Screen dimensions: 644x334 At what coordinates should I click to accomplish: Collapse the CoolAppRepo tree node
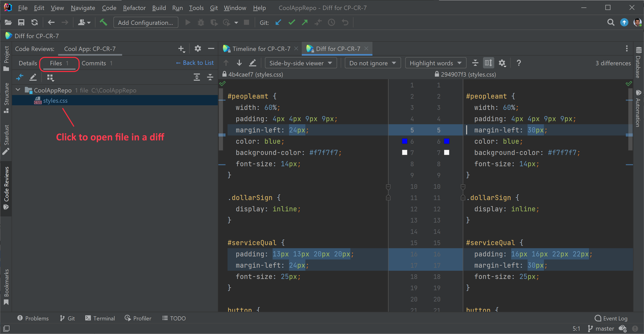point(18,90)
